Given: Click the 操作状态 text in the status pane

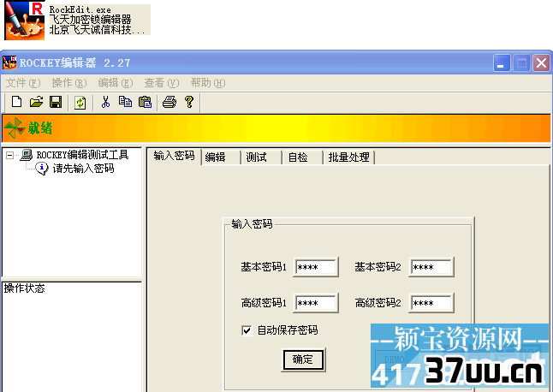Looking at the screenshot, I should (24, 288).
